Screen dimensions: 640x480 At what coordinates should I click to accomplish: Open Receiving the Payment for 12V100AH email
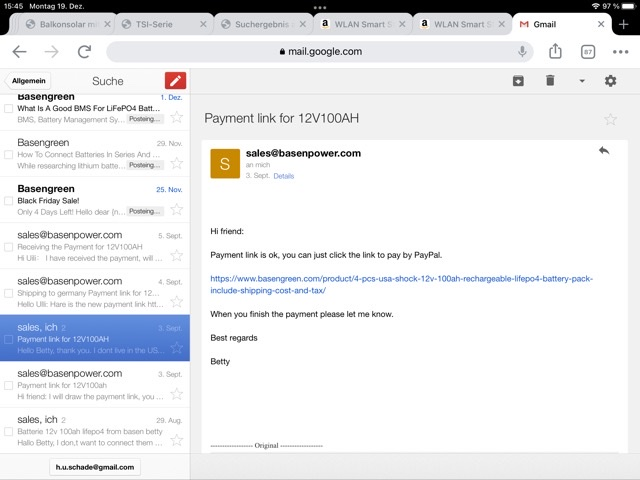[x=95, y=246]
